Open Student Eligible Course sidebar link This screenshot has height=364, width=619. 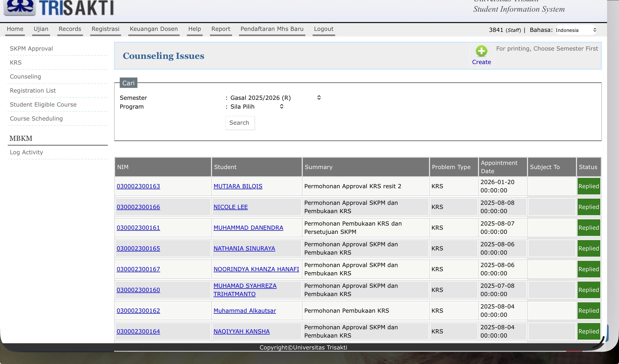[43, 105]
